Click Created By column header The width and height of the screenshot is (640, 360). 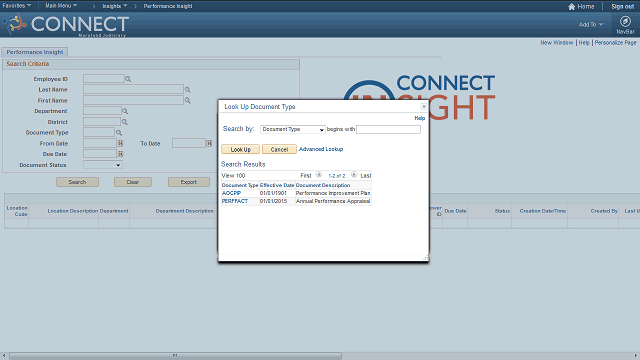coord(604,211)
